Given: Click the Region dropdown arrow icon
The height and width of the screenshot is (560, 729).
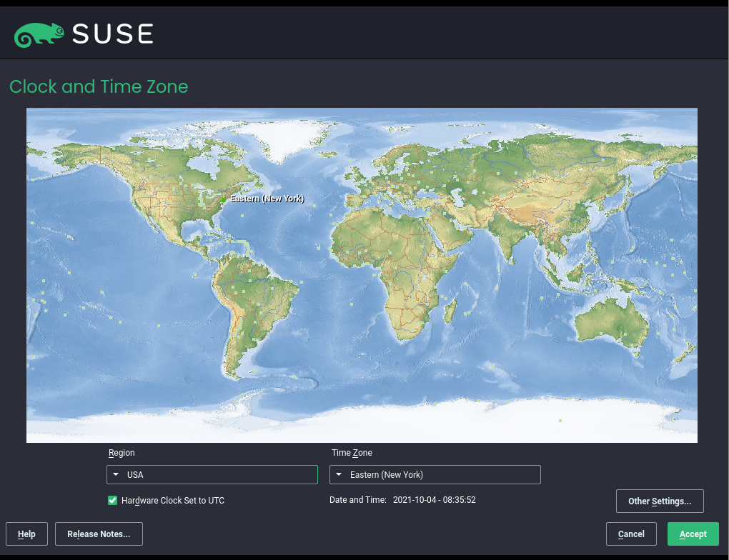Looking at the screenshot, I should point(116,475).
